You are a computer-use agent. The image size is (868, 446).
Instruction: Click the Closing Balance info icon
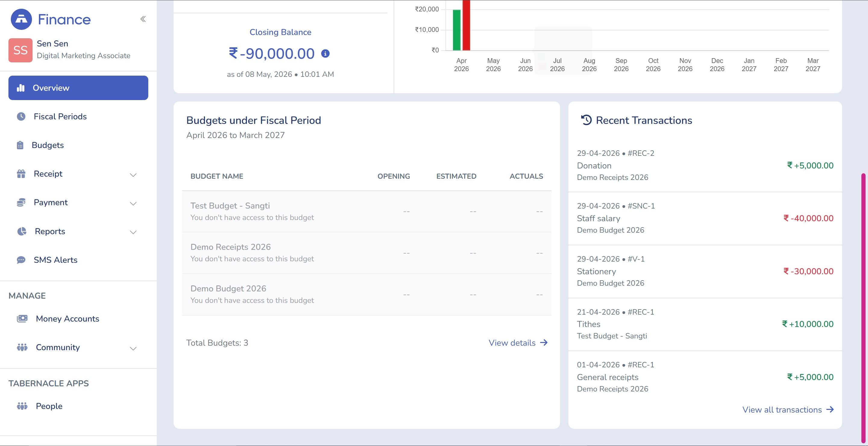325,54
